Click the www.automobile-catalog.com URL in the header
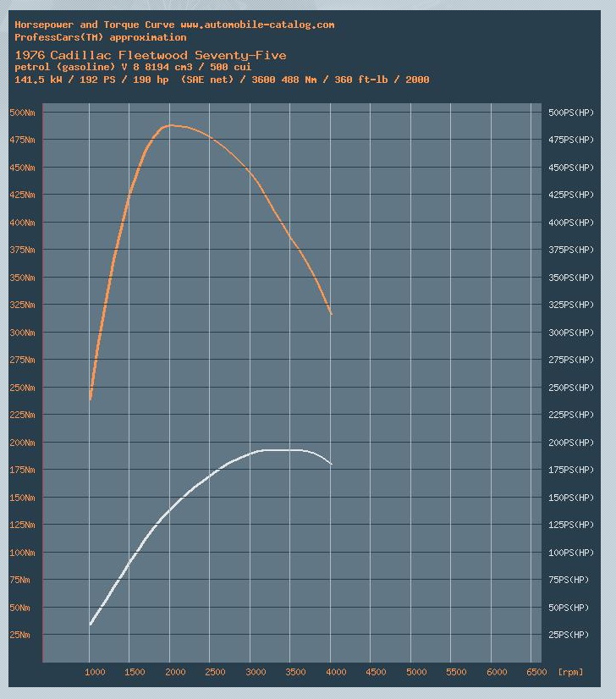This screenshot has height=699, width=616. pos(256,25)
